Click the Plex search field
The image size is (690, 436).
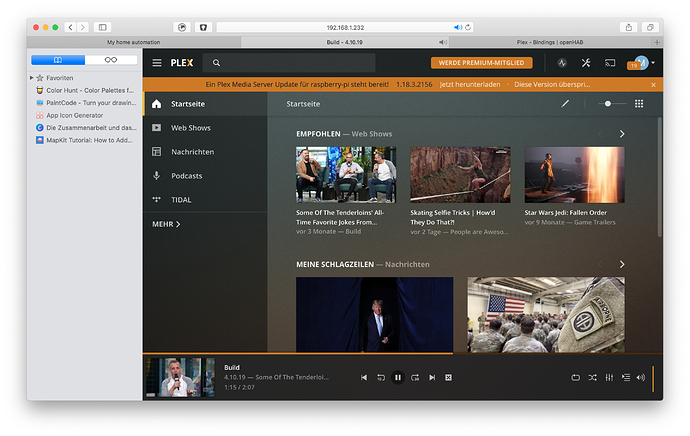click(x=289, y=63)
